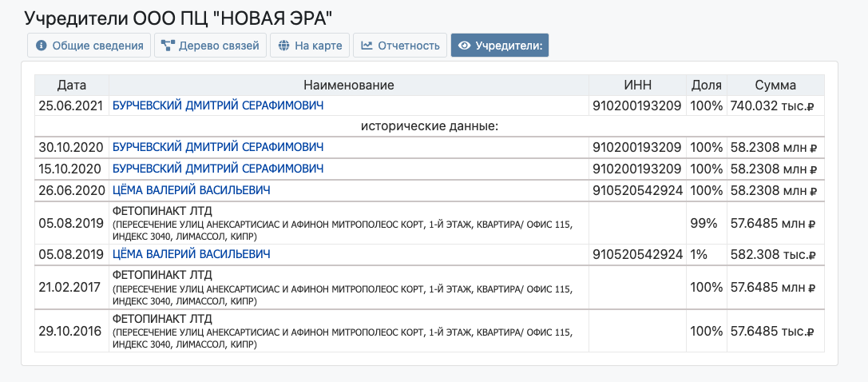Viewport: 868px width, 382px height.
Task: Select the ИНН column header
Action: pyautogui.click(x=638, y=86)
